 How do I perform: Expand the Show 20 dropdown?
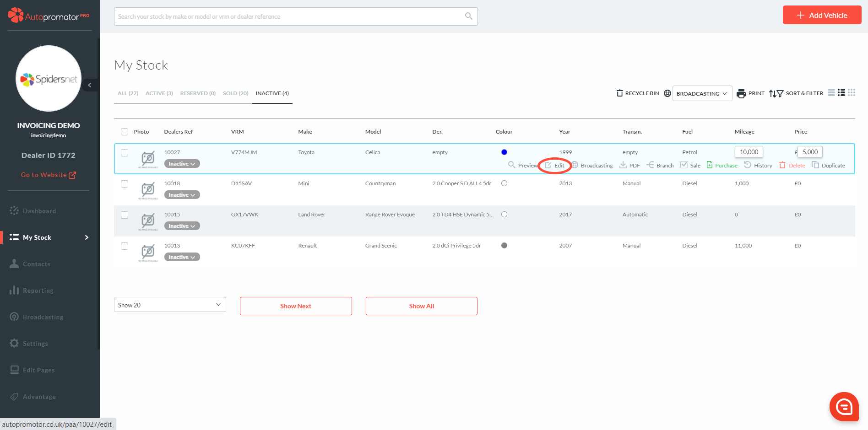click(x=170, y=305)
